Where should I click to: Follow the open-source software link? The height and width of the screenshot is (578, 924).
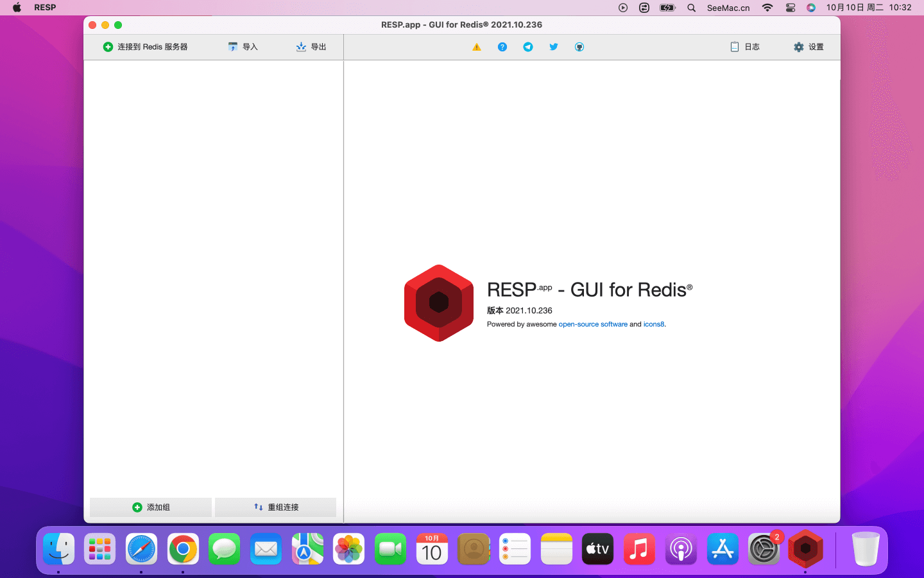(x=593, y=324)
